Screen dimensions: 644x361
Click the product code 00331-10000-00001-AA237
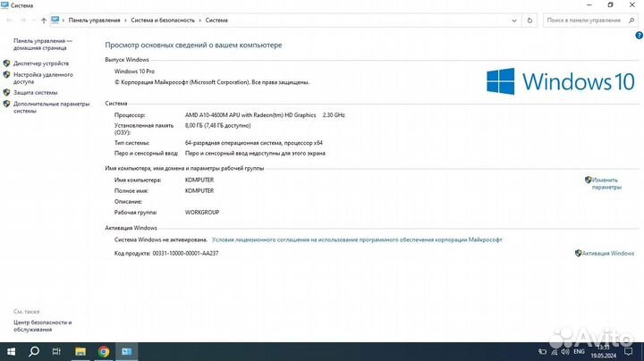point(185,254)
